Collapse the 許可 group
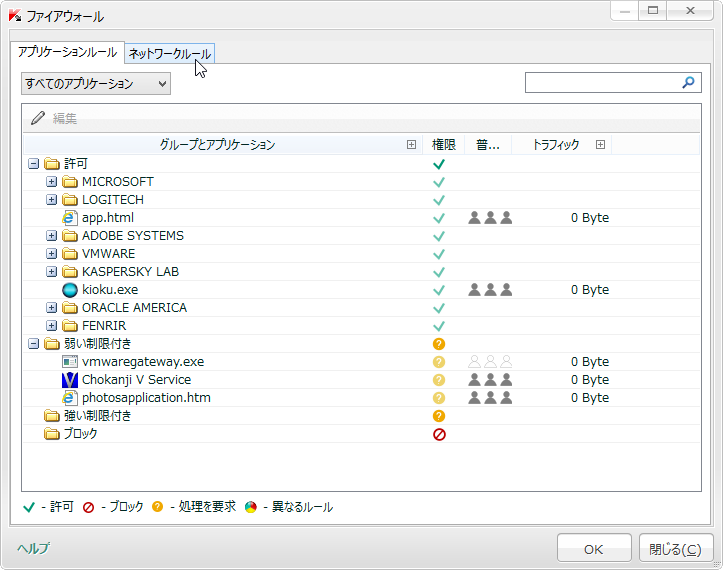This screenshot has width=723, height=570. pyautogui.click(x=34, y=164)
